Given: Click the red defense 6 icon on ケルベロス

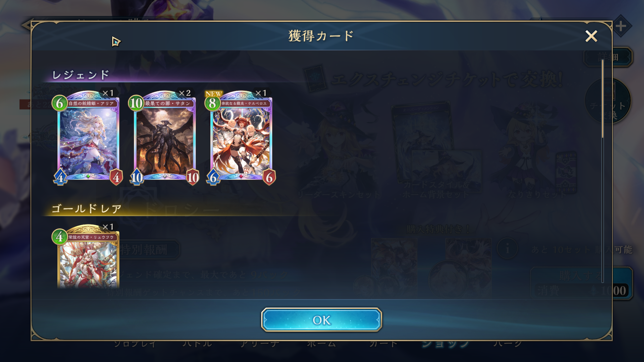Looking at the screenshot, I should (x=269, y=177).
